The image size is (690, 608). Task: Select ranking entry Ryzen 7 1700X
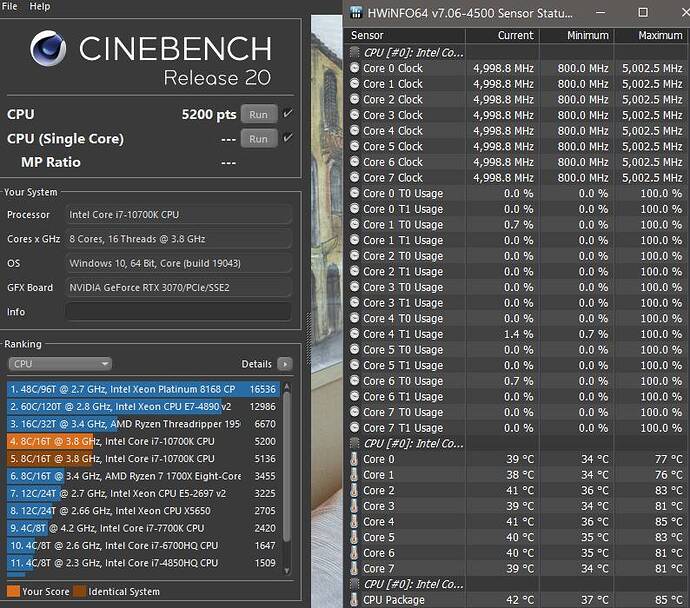coord(143,476)
